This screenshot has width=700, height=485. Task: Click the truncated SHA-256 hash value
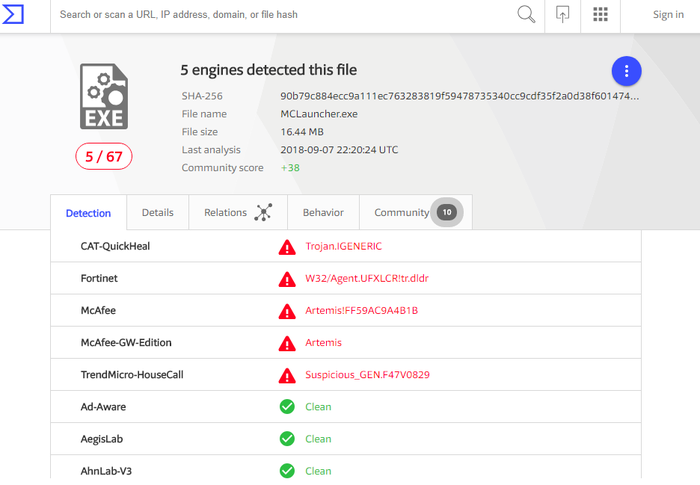459,96
